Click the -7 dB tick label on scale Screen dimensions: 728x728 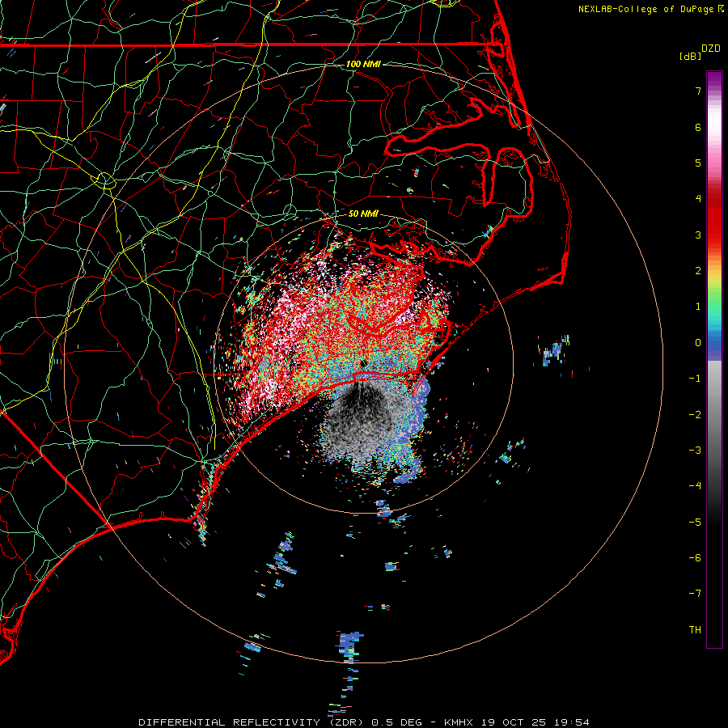[695, 594]
